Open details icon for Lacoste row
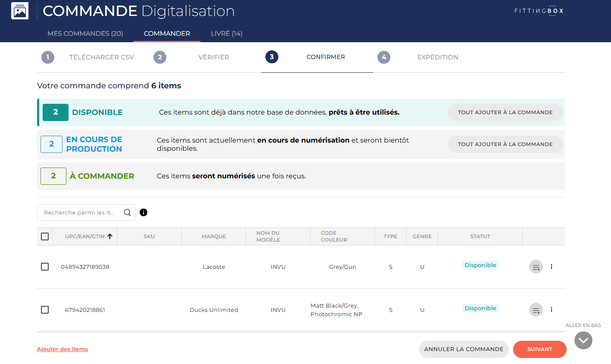 tap(552, 267)
